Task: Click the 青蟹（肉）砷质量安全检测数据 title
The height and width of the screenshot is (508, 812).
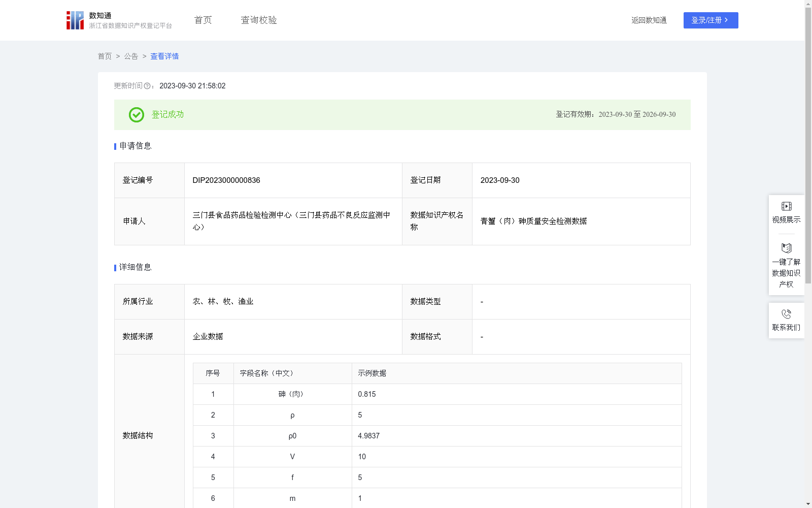Action: (x=533, y=221)
